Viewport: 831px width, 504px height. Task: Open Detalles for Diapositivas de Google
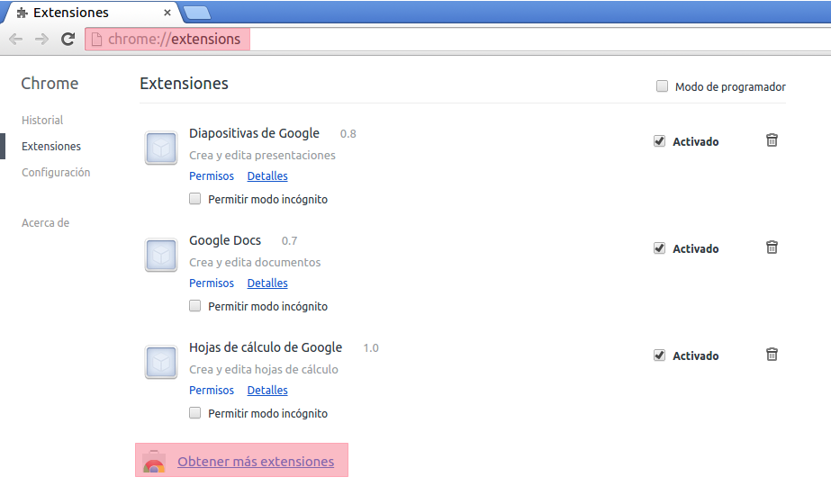[267, 175]
